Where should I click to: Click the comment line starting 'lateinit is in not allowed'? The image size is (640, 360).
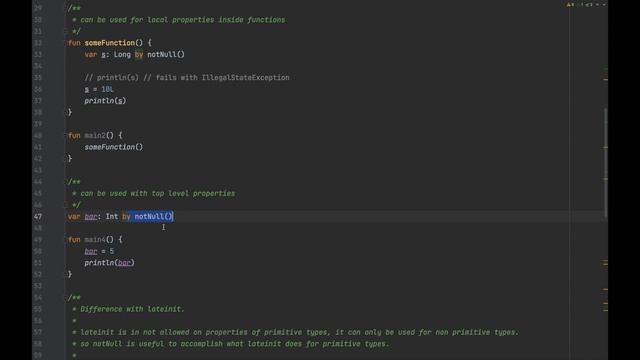coord(299,332)
